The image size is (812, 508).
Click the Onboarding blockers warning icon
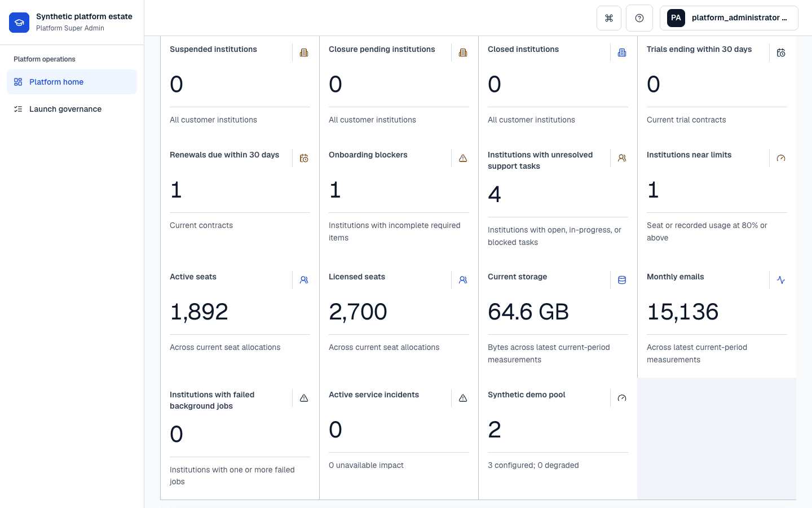[x=463, y=158]
